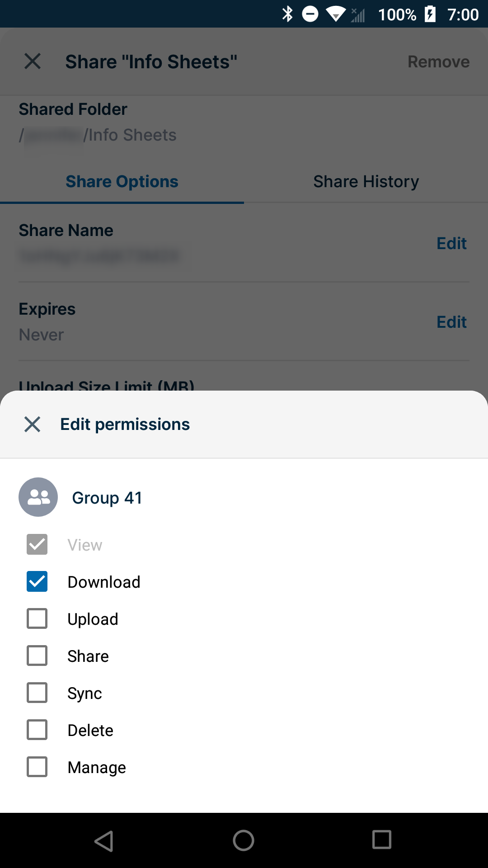Check the Share permission box
Viewport: 488px width, 868px height.
[x=37, y=656]
